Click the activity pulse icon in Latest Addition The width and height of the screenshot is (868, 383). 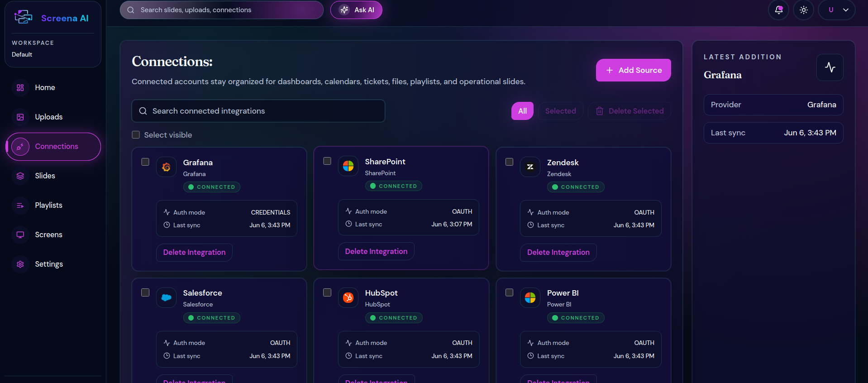point(830,67)
